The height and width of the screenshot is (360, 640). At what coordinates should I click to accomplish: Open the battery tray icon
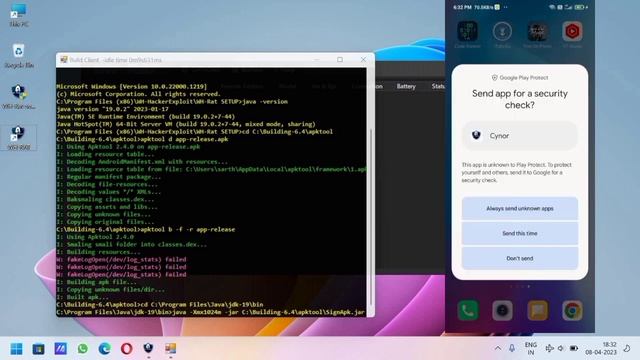click(x=574, y=348)
